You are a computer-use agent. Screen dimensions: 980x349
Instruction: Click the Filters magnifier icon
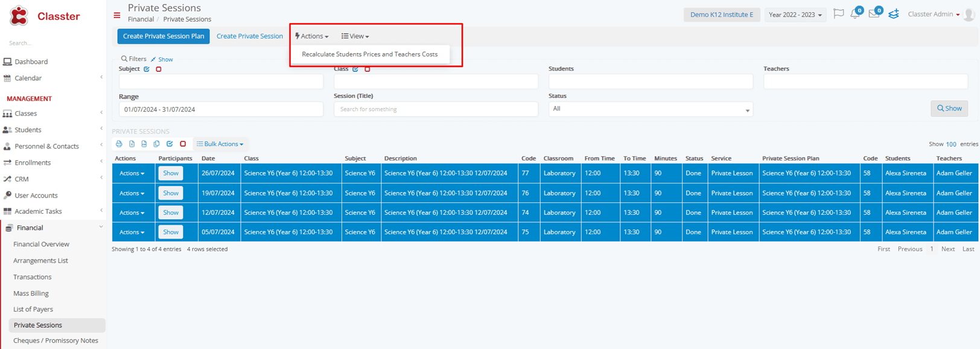coord(124,59)
